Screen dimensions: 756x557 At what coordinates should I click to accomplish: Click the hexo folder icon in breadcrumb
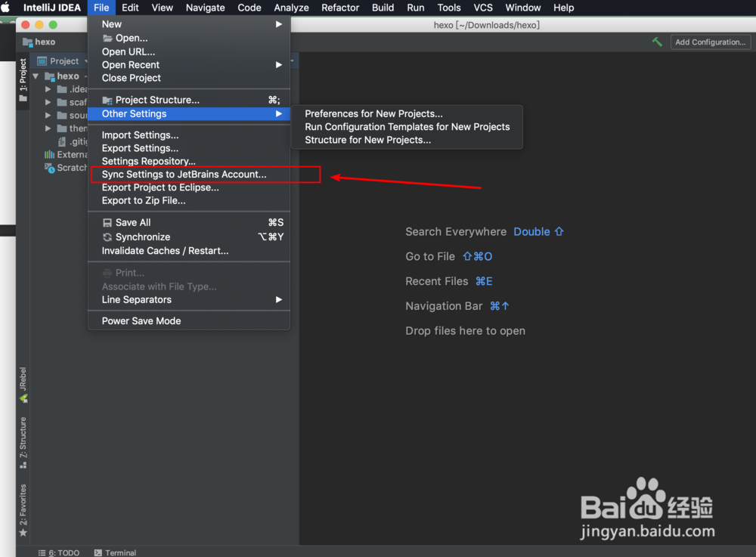tap(27, 42)
